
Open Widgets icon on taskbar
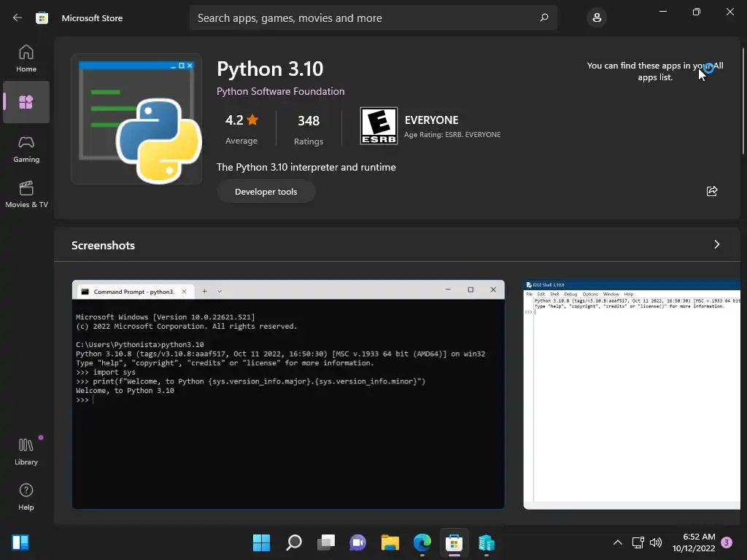20,542
